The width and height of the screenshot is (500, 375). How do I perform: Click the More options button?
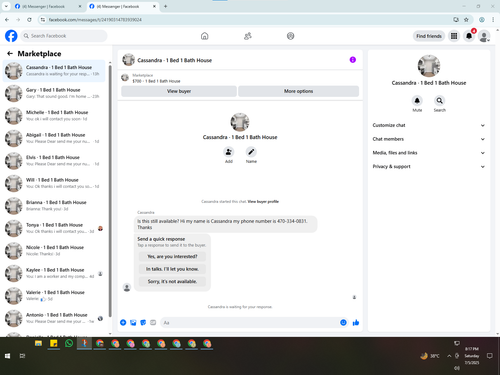[x=298, y=91]
